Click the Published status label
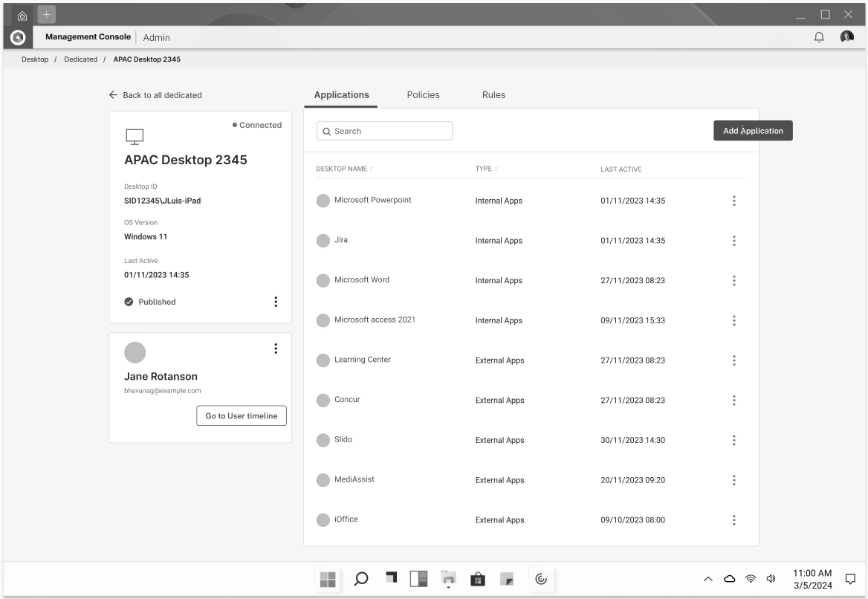The width and height of the screenshot is (868, 599). coord(158,302)
